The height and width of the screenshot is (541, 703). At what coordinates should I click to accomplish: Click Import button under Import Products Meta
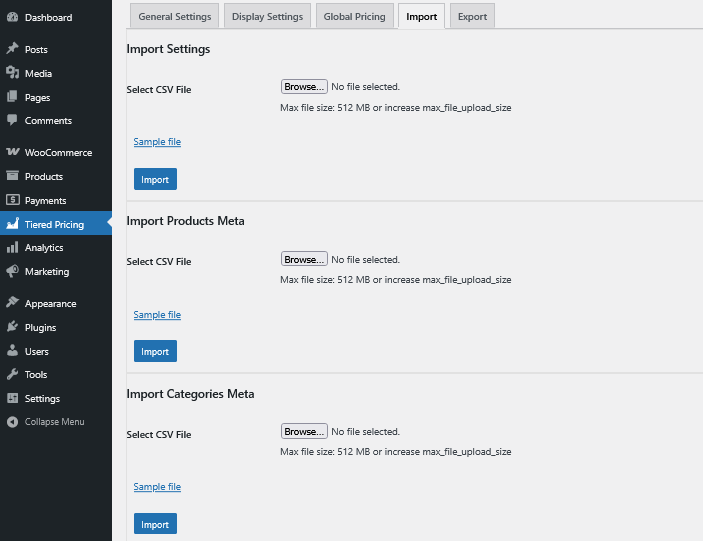coord(155,352)
